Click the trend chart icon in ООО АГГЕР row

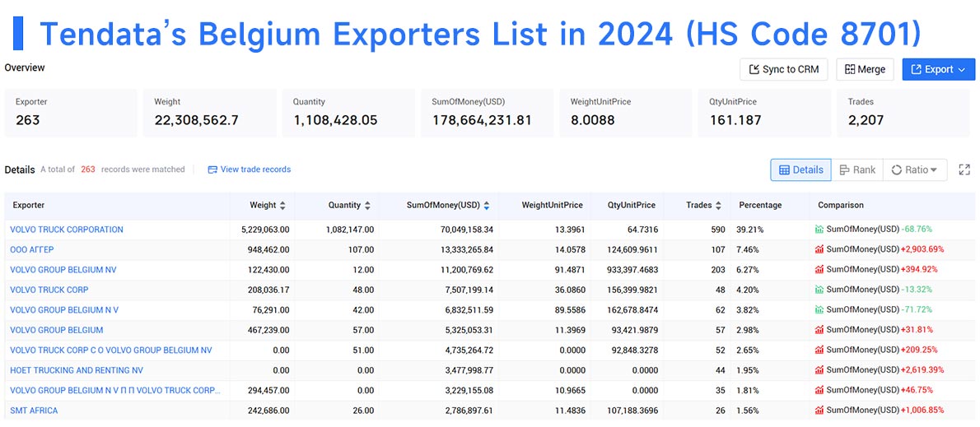[x=819, y=250]
